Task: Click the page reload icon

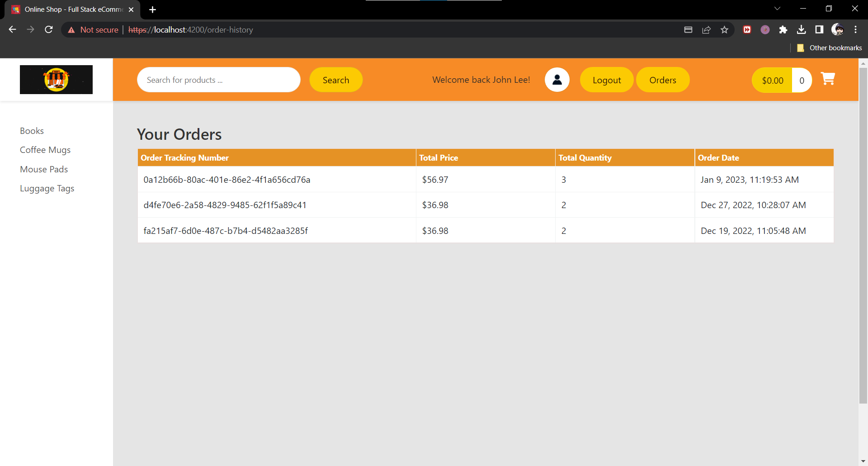Action: pos(48,29)
